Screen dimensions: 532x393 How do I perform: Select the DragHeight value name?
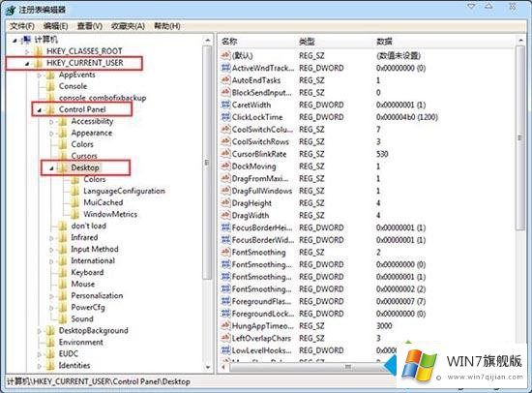pyautogui.click(x=251, y=203)
